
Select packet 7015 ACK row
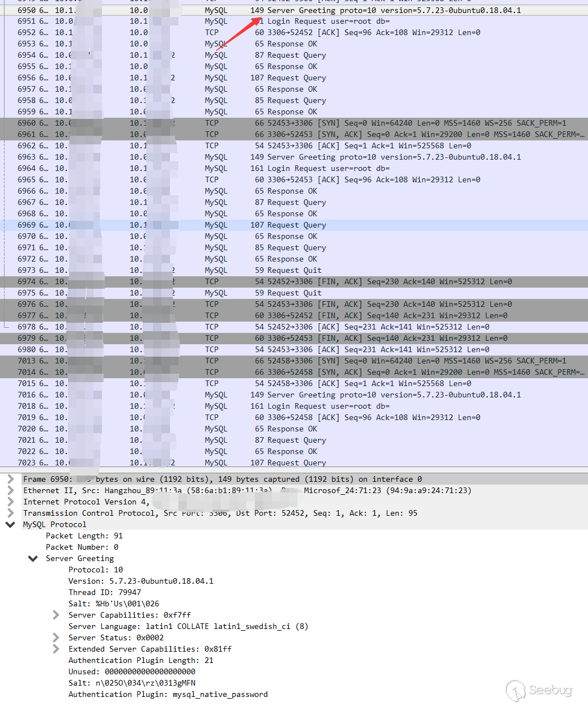coord(294,384)
